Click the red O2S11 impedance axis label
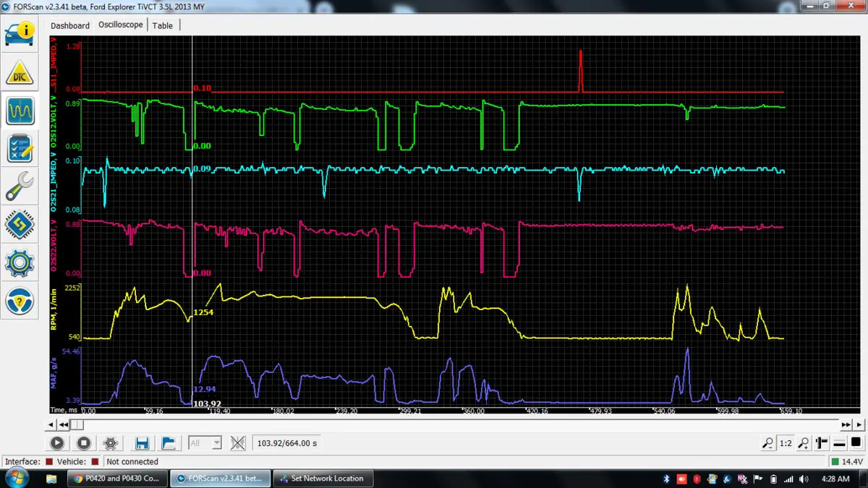Screen dimensions: 868x488 pos(54,67)
